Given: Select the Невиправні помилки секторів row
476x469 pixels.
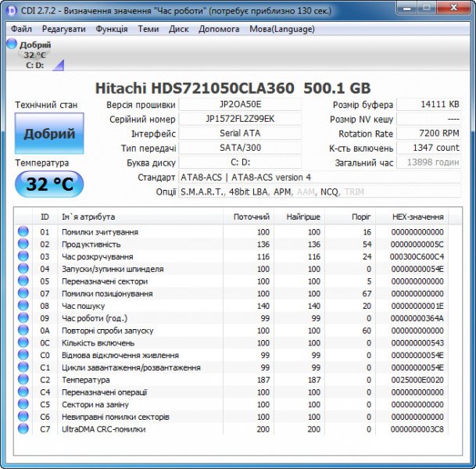Looking at the screenshot, I should click(231, 417).
